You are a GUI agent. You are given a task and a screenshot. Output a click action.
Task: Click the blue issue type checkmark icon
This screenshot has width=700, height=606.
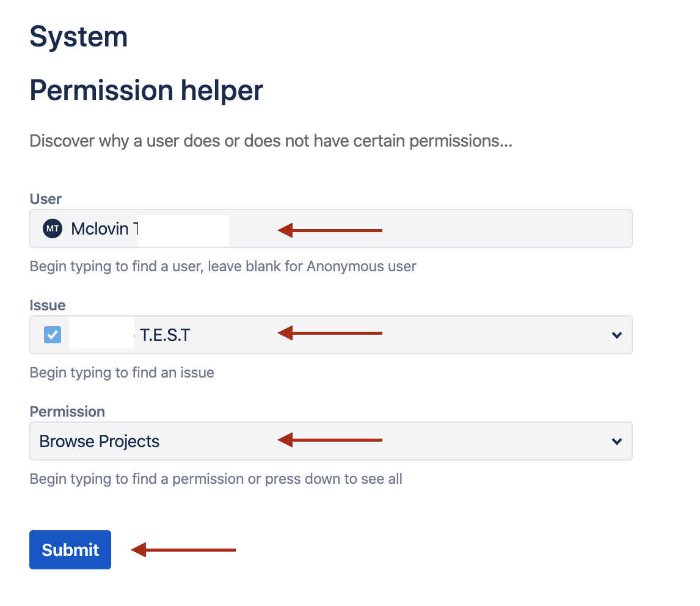point(53,335)
